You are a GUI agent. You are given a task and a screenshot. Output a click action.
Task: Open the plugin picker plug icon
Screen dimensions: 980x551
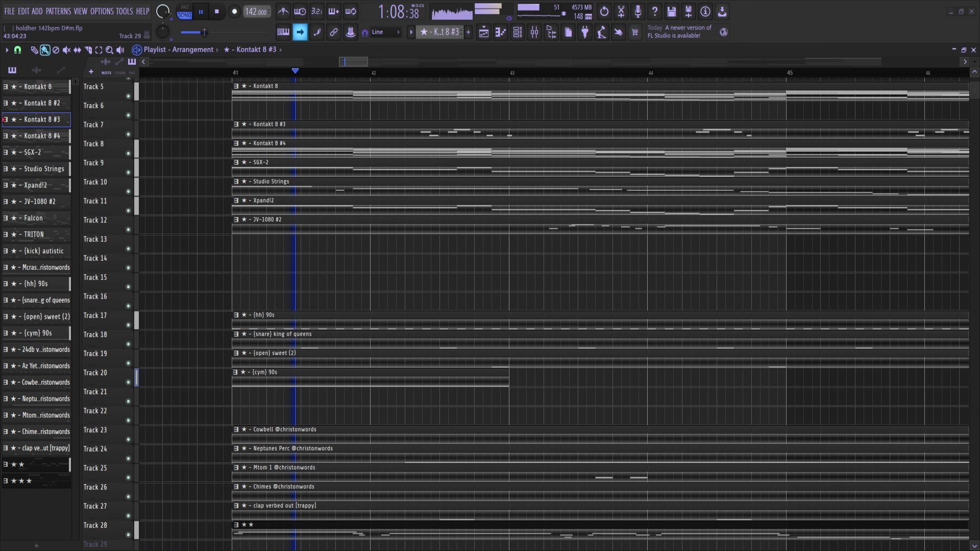click(584, 32)
